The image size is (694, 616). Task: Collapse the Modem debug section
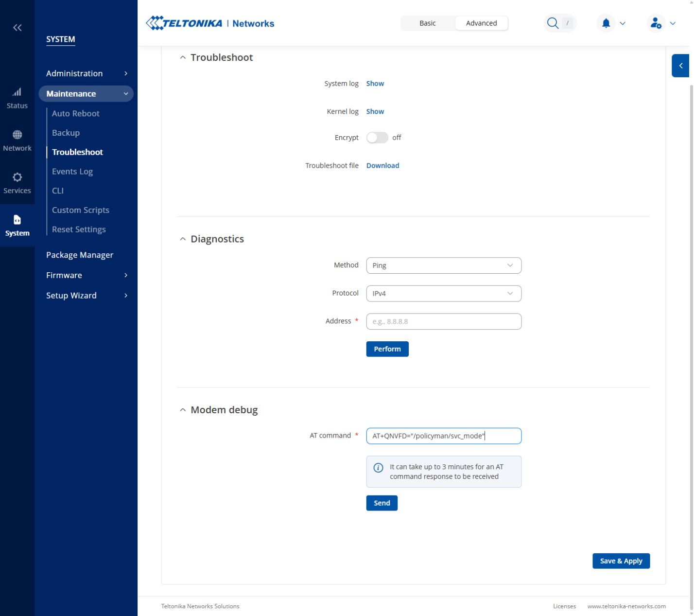pos(183,410)
